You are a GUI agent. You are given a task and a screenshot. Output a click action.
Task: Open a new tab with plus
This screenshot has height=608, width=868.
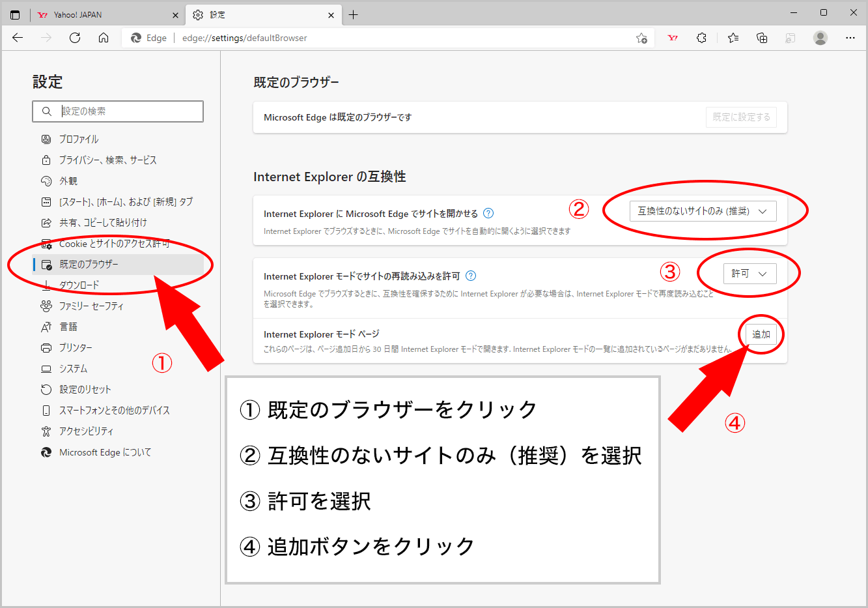click(353, 14)
